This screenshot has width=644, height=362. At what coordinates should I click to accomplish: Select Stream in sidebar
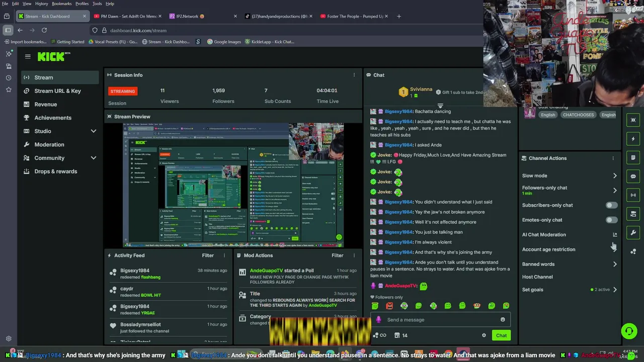[x=60, y=77]
